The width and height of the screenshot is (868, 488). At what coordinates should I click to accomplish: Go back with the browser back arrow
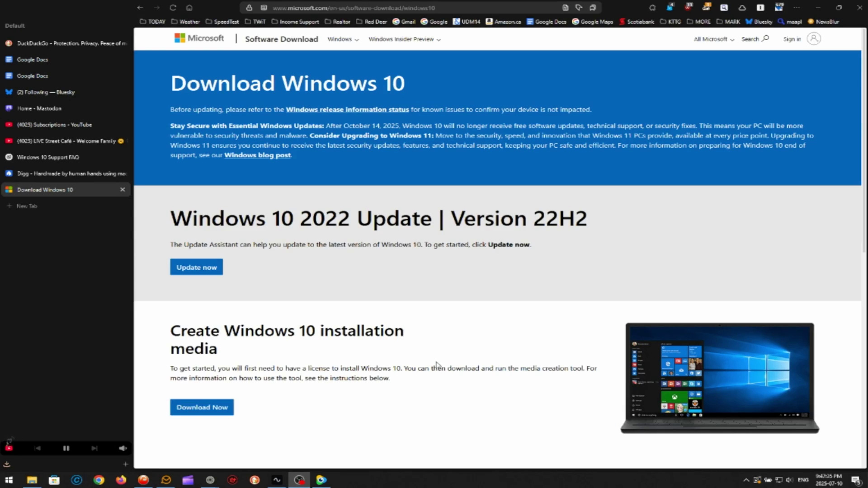[140, 8]
